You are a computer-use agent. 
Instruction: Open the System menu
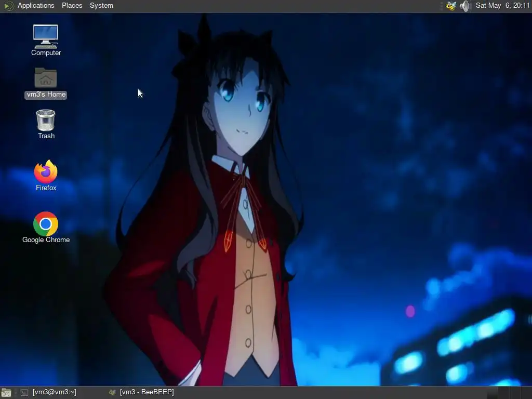tap(101, 5)
